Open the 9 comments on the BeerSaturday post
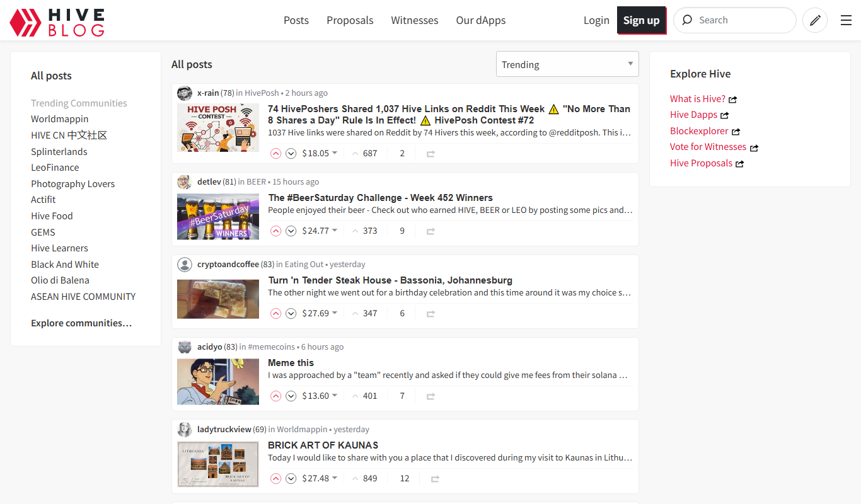Image resolution: width=861 pixels, height=504 pixels. [402, 231]
